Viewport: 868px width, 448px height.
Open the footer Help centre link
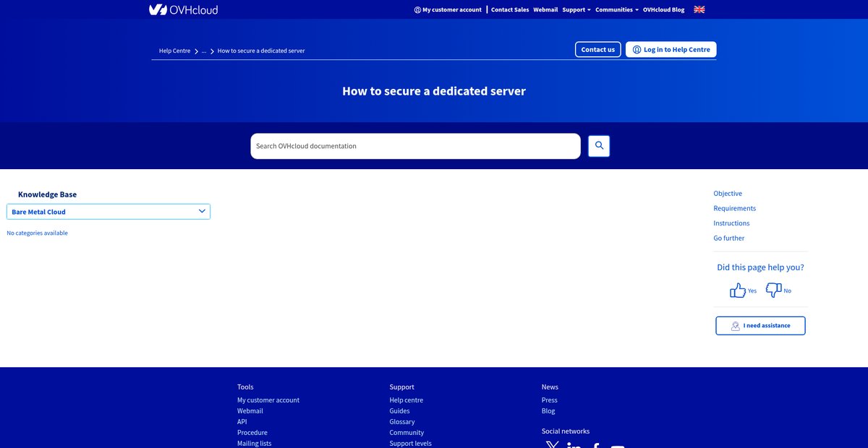click(x=407, y=400)
